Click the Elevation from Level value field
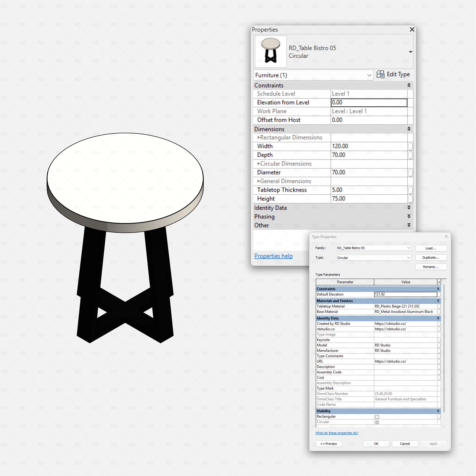 coord(369,102)
